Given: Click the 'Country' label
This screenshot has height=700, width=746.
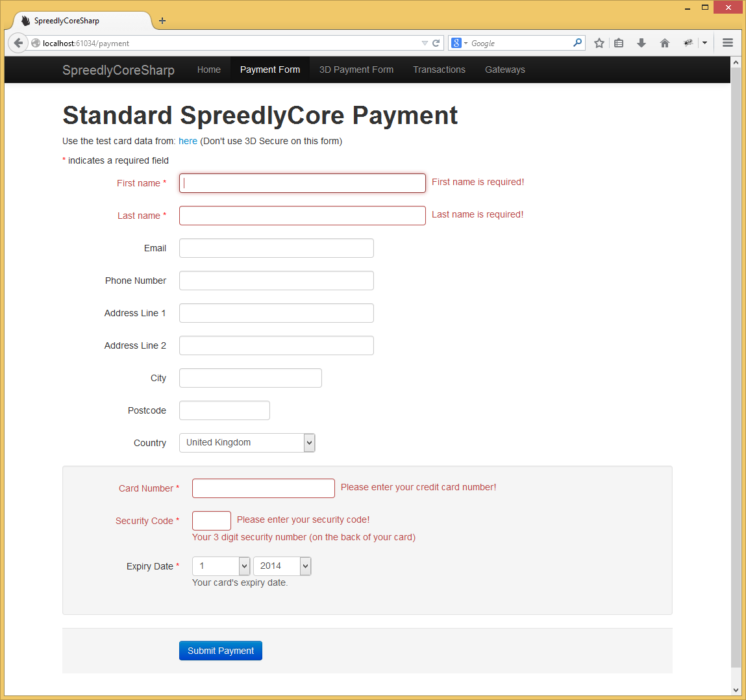Looking at the screenshot, I should (150, 443).
